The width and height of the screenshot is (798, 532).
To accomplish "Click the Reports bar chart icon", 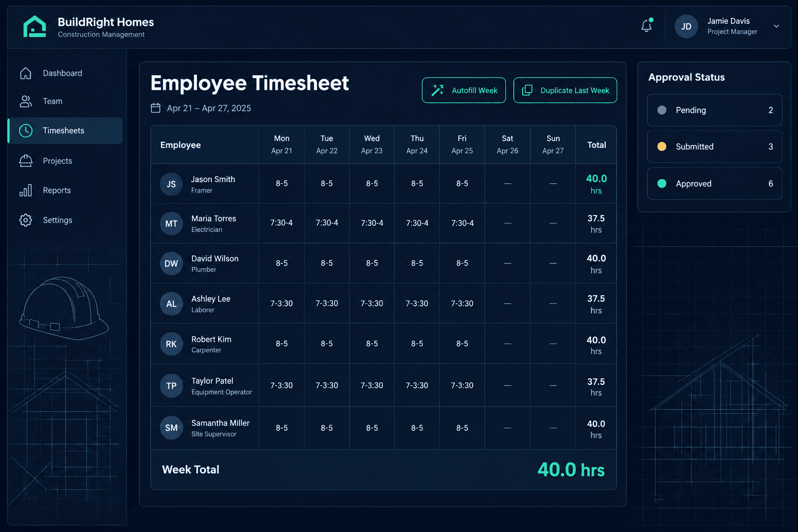I will click(x=25, y=191).
